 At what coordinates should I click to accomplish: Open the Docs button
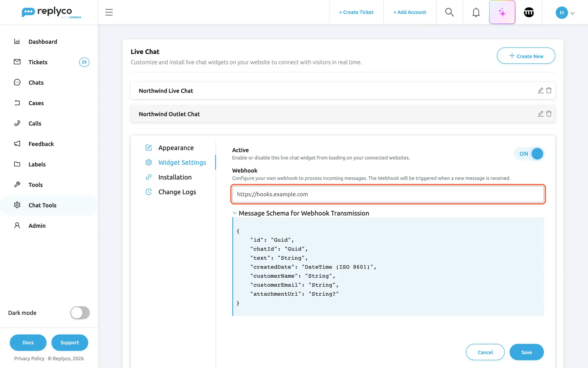pos(28,342)
